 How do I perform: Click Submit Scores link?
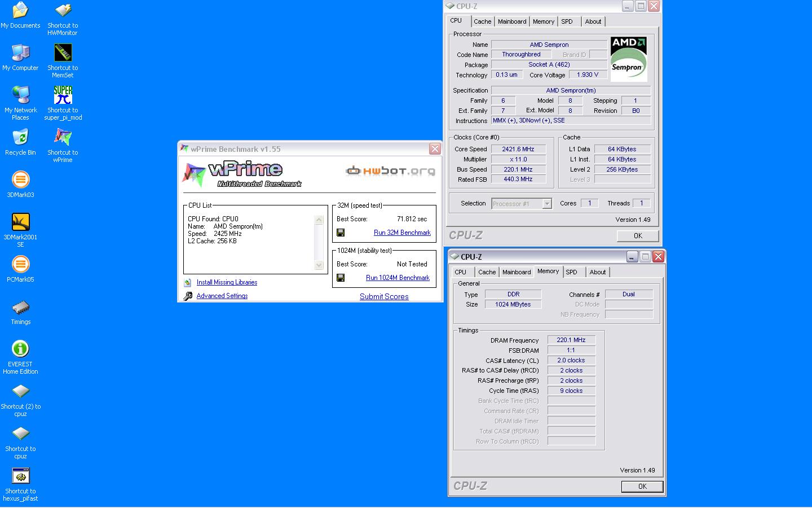coord(384,296)
